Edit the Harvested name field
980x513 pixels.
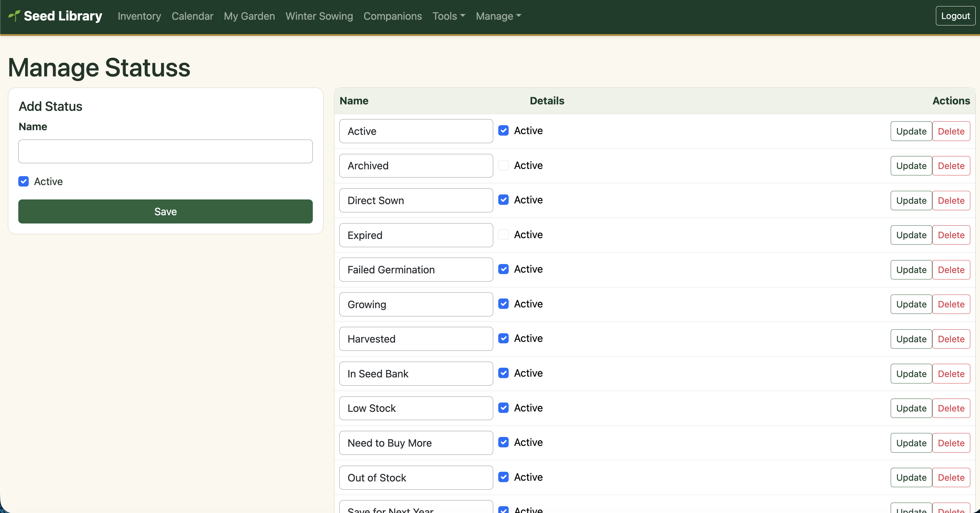tap(416, 339)
